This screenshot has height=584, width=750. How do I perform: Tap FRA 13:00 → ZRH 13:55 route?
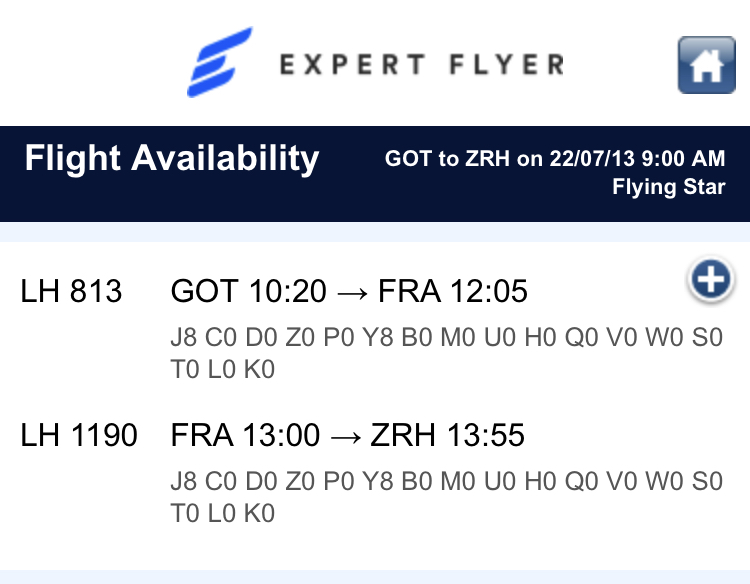point(347,436)
